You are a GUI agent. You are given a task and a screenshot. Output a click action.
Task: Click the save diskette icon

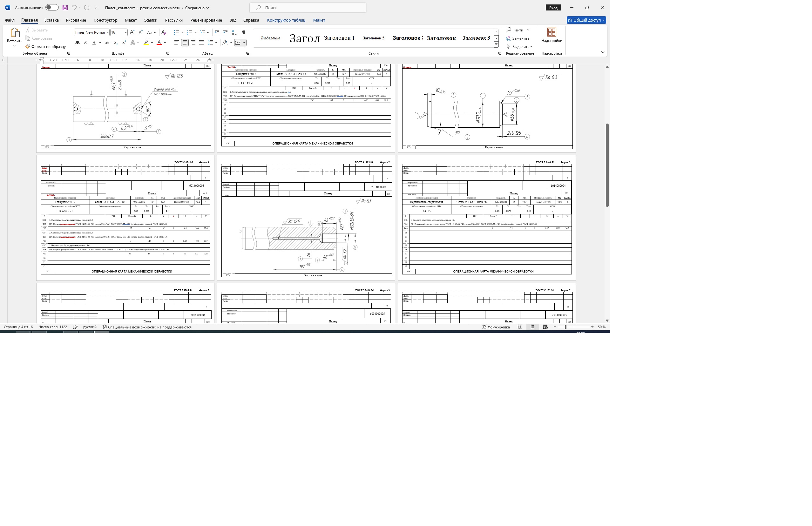point(65,8)
